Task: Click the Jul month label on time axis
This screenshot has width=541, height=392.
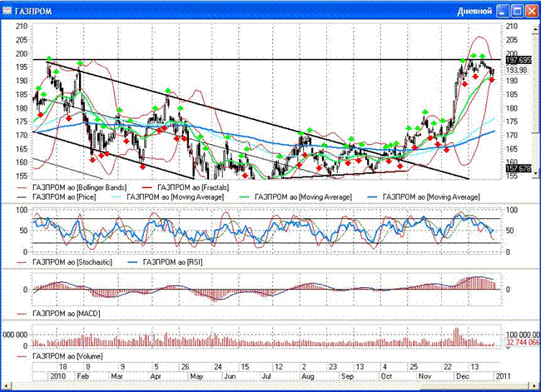Action: [266, 376]
